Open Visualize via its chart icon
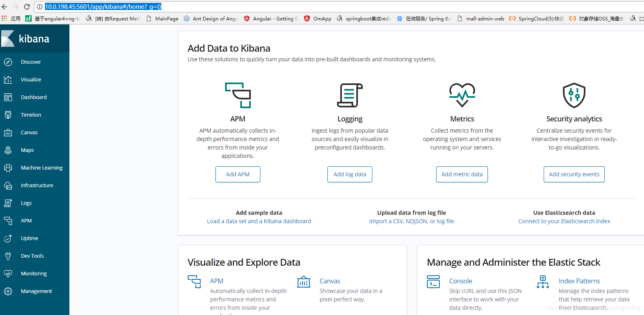Image resolution: width=644 pixels, height=315 pixels. tap(8, 80)
